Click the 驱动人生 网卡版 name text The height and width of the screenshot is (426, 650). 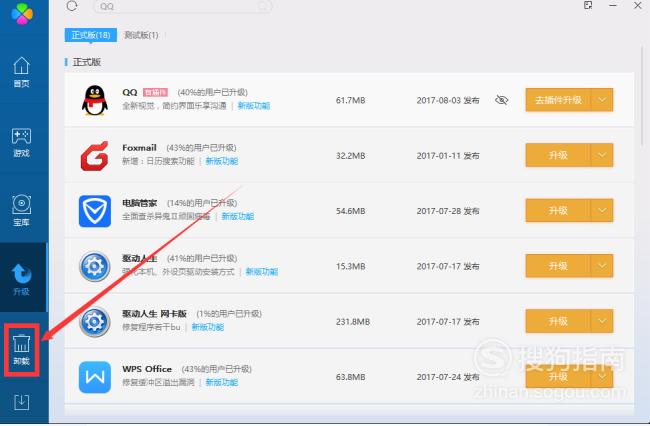[155, 314]
